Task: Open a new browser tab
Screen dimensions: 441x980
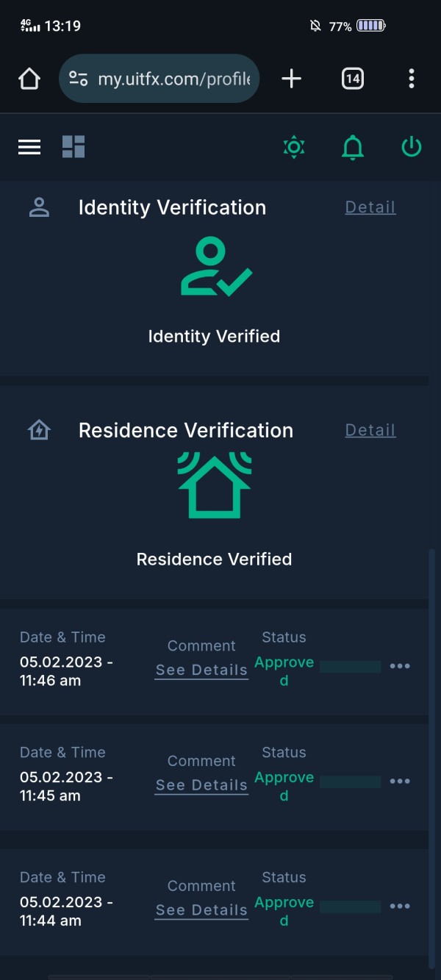Action: pyautogui.click(x=292, y=79)
